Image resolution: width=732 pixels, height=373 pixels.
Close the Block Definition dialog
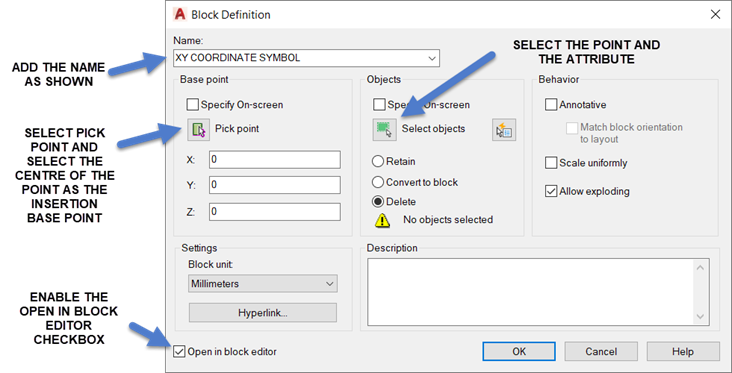715,14
